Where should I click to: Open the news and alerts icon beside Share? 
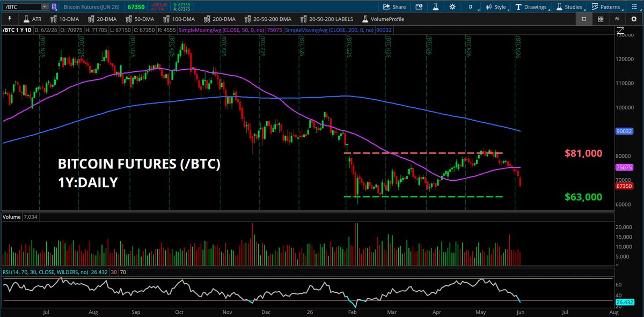(419, 7)
